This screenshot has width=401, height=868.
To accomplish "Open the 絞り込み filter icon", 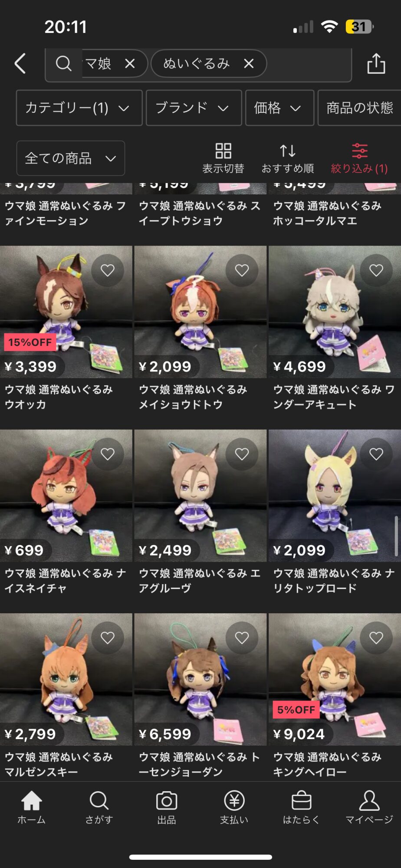I will (x=359, y=151).
